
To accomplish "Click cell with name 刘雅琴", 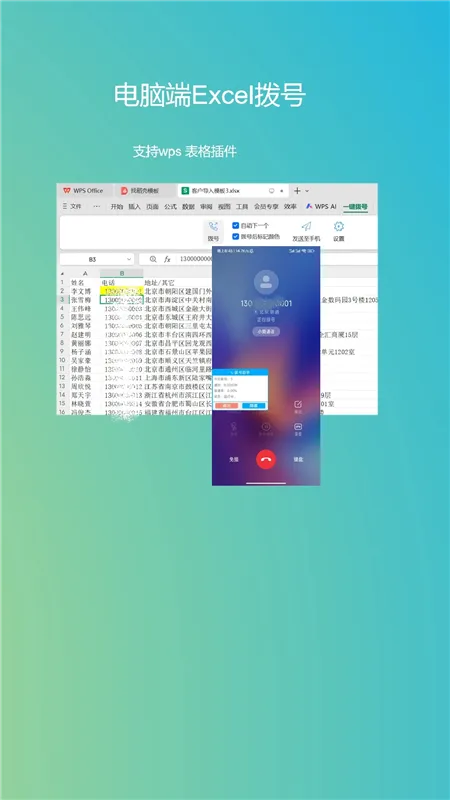I will [x=81, y=326].
